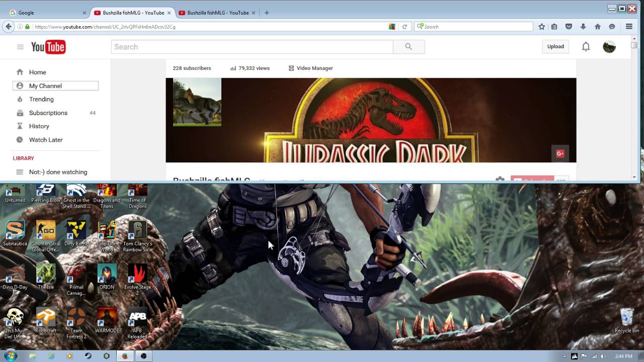Click the channel profile picture thumbnail
The height and width of the screenshot is (362, 644).
pyautogui.click(x=197, y=102)
